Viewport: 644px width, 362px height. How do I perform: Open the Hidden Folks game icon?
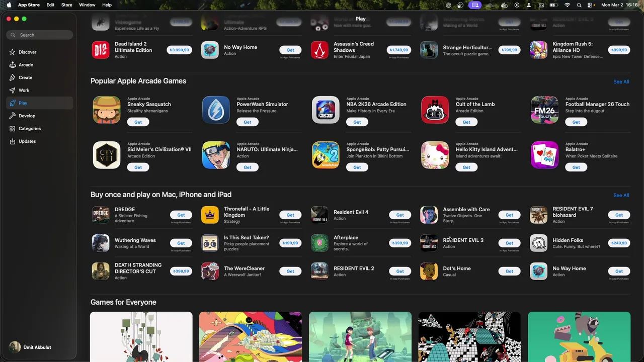point(538,243)
